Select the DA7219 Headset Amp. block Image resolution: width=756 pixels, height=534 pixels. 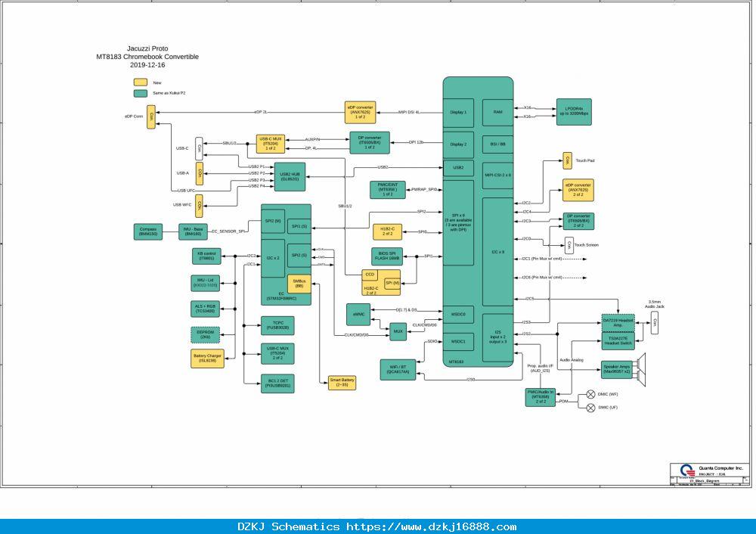tap(618, 323)
